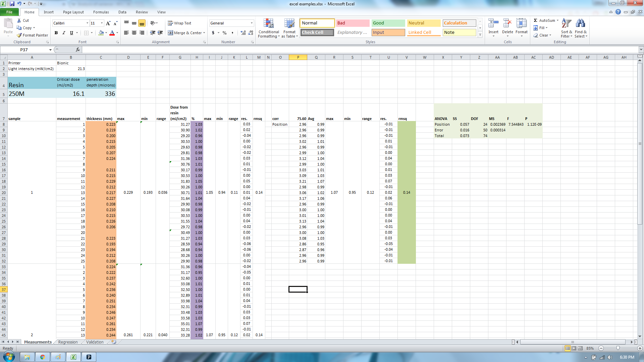Image resolution: width=644 pixels, height=362 pixels.
Task: Apply the Check Cell style
Action: (x=317, y=33)
